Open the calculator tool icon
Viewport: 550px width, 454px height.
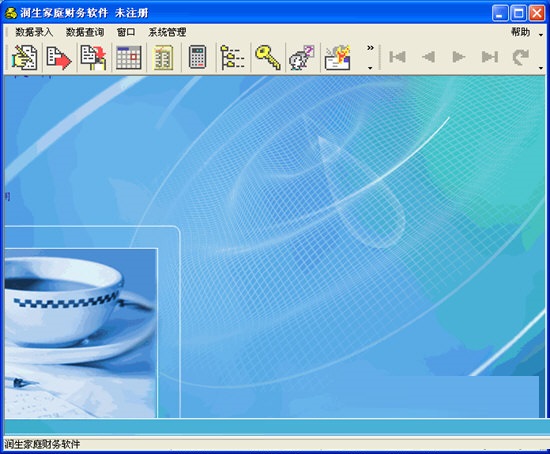click(x=198, y=57)
